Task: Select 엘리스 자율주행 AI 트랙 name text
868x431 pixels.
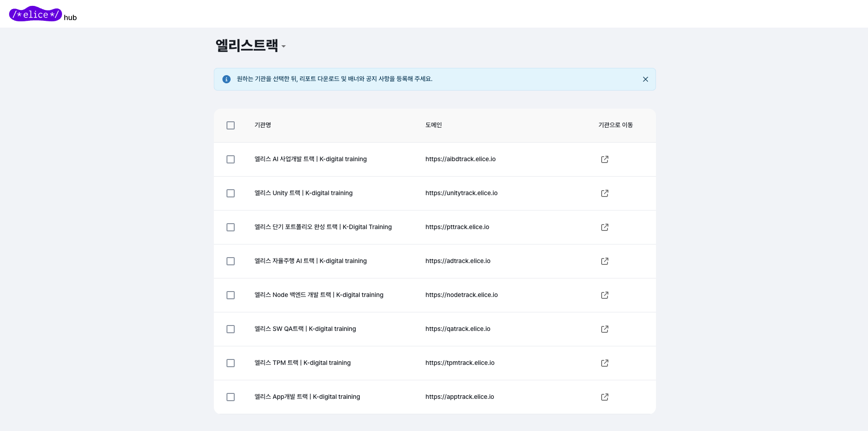Action: [x=311, y=261]
